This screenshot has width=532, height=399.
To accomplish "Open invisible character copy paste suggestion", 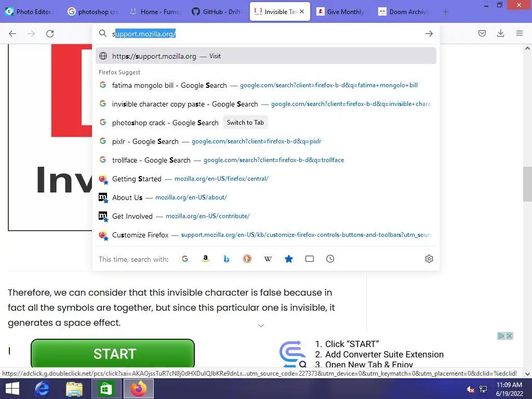I will (x=266, y=104).
